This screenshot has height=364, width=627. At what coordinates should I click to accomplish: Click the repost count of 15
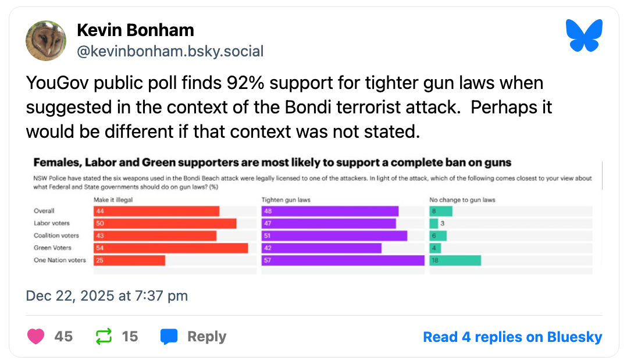coord(130,337)
